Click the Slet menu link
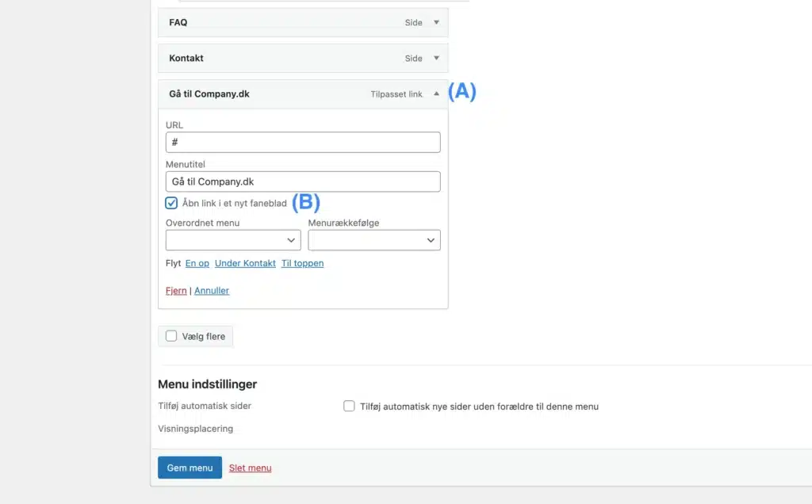Viewport: 812px width, 504px height. [250, 468]
